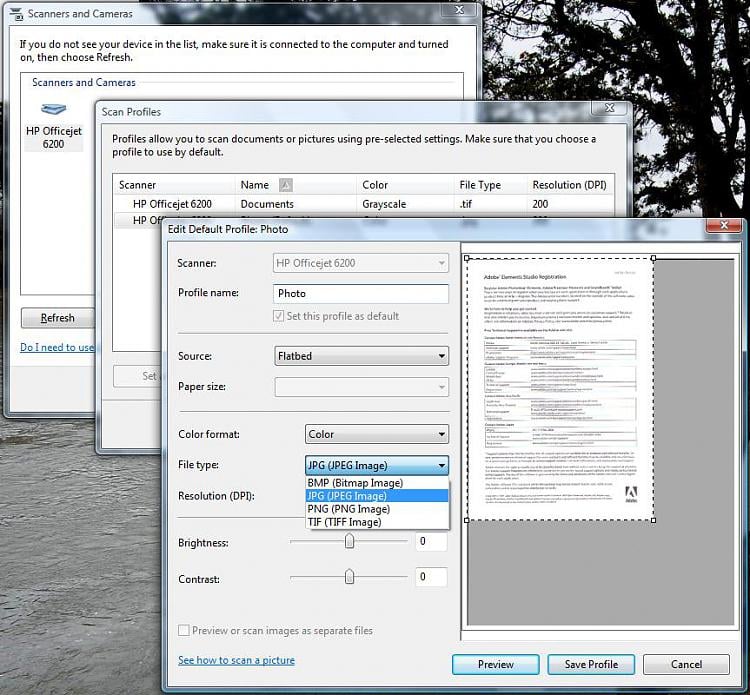Screen dimensions: 750x695
Task: Sort by Scanner column header
Action: pos(175,185)
